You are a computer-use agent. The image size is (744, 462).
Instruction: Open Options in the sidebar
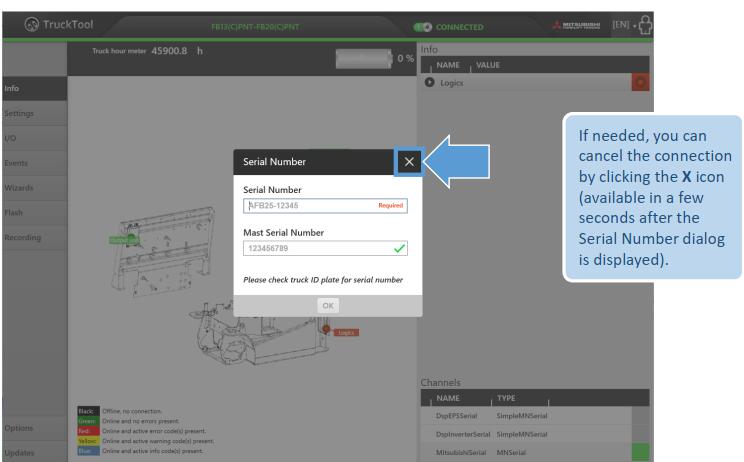[35, 428]
